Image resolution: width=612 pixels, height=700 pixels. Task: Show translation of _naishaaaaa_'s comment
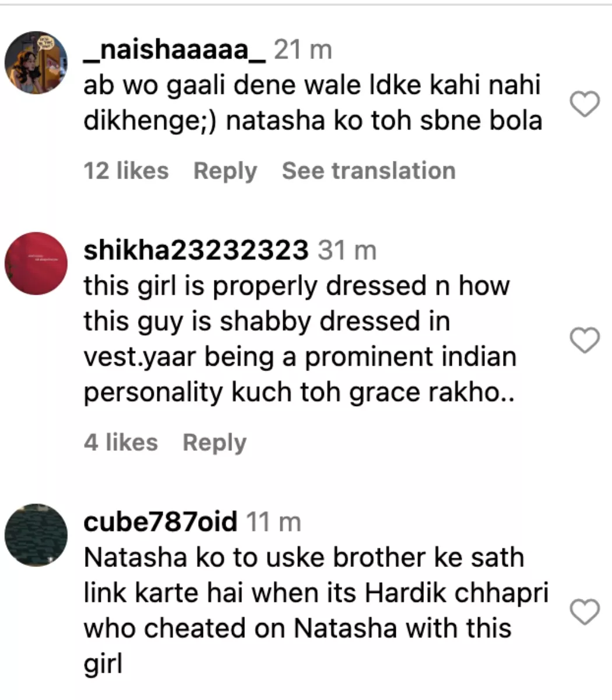[369, 171]
